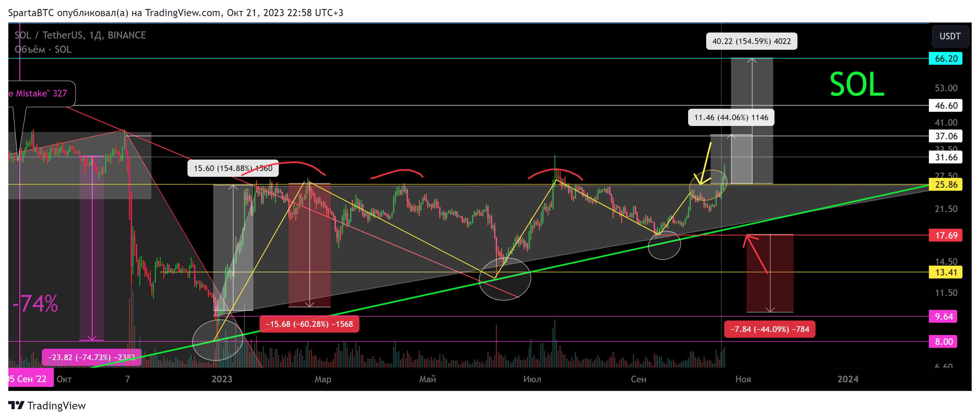Select the magenta 8.00 price label

(x=943, y=341)
